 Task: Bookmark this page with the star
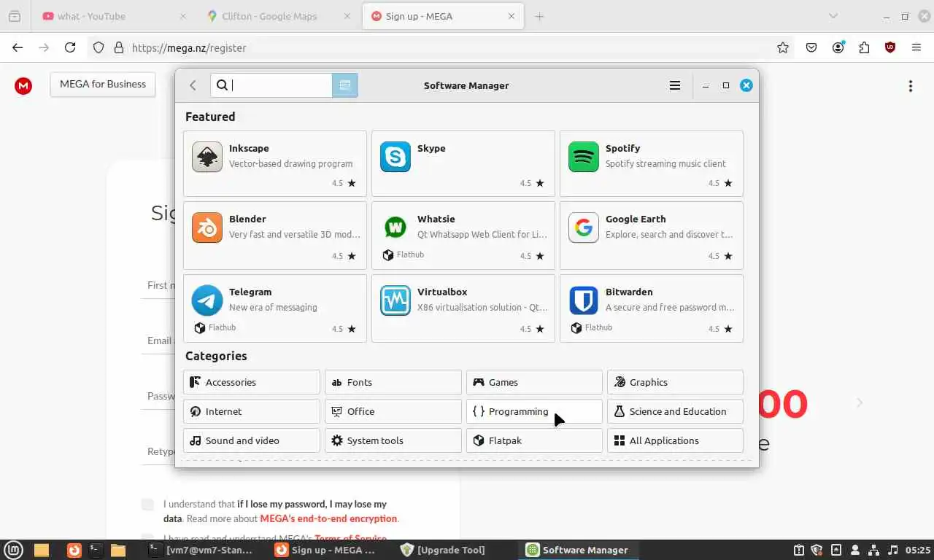[x=783, y=47]
